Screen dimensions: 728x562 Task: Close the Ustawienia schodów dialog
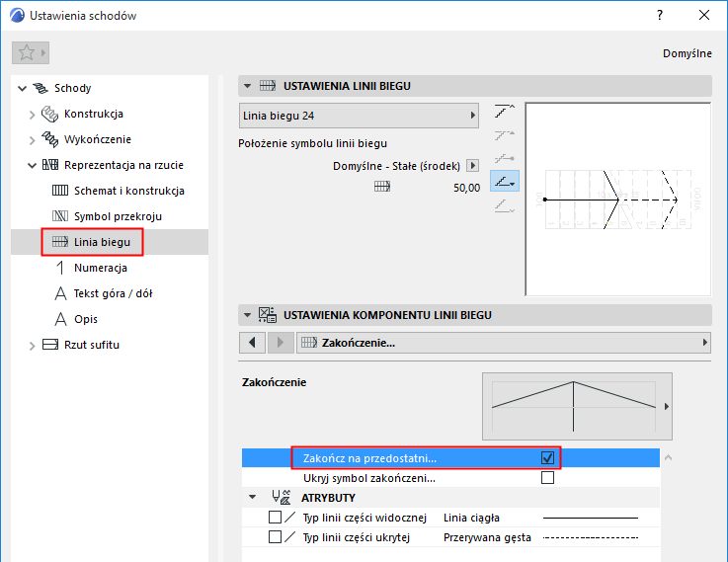click(704, 16)
